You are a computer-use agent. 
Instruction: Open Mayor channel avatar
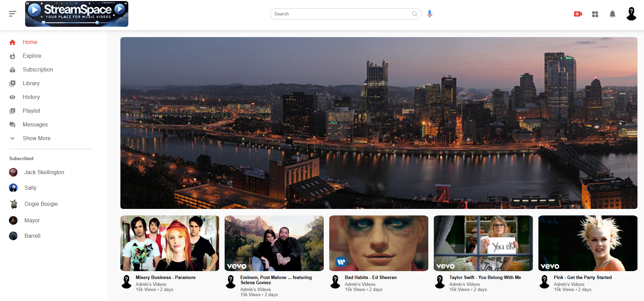13,220
